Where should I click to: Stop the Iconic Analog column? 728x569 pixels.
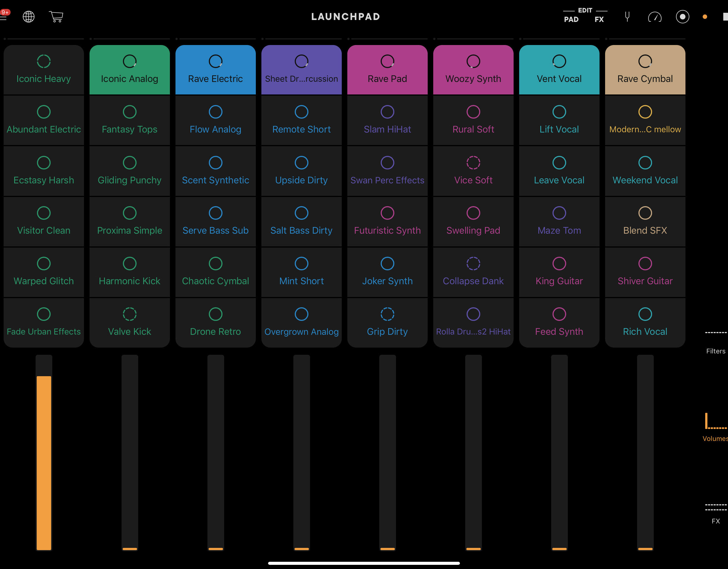(130, 70)
